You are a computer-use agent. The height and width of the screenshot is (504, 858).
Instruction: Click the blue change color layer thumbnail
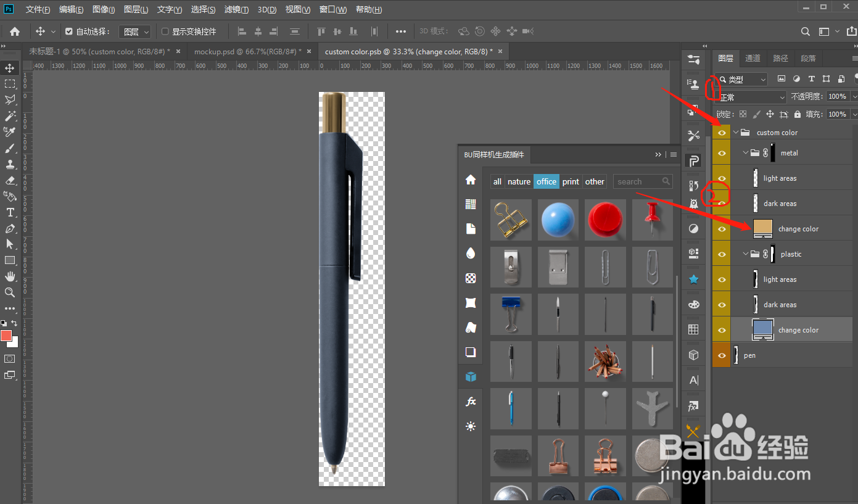point(763,330)
